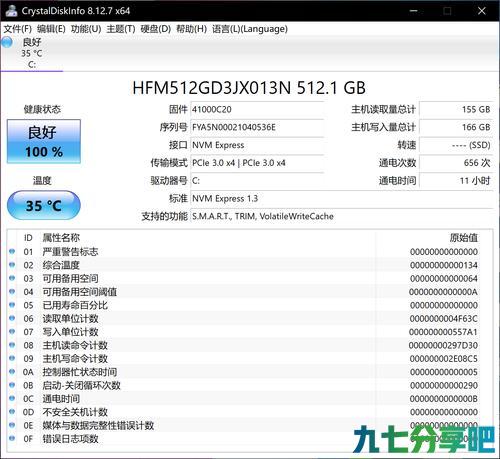Click the host reads value 155 GB

[456, 109]
